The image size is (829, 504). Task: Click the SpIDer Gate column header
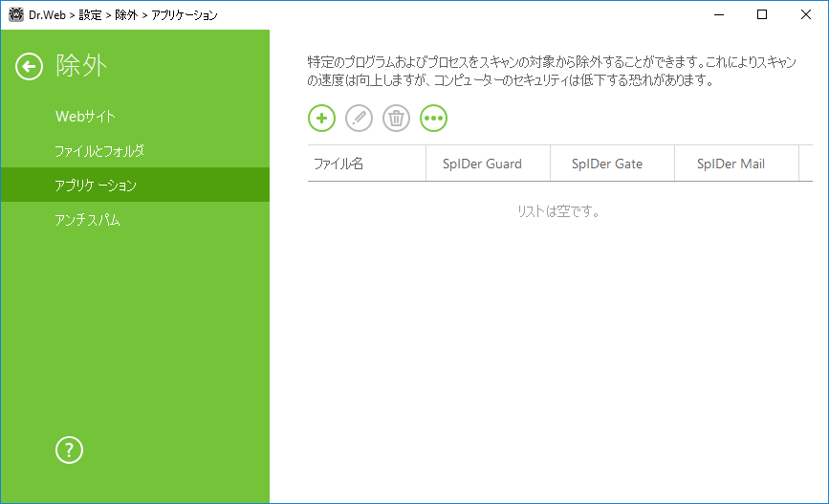[x=612, y=164]
